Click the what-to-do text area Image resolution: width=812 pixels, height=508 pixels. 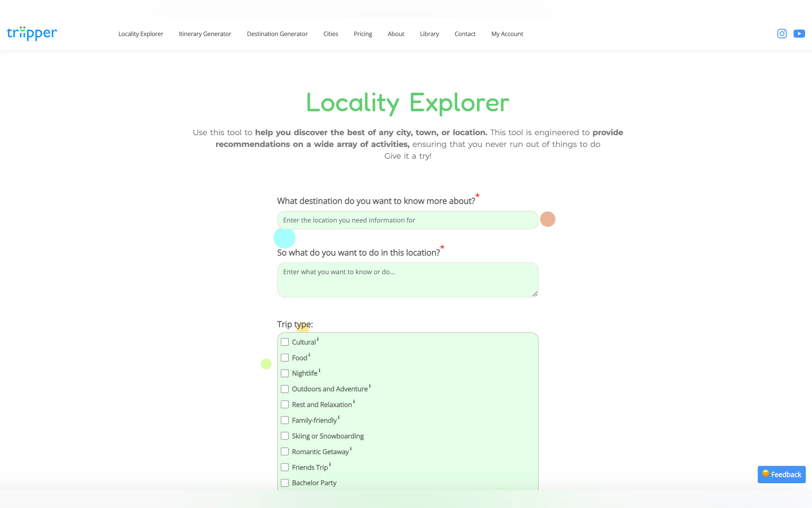tap(408, 280)
